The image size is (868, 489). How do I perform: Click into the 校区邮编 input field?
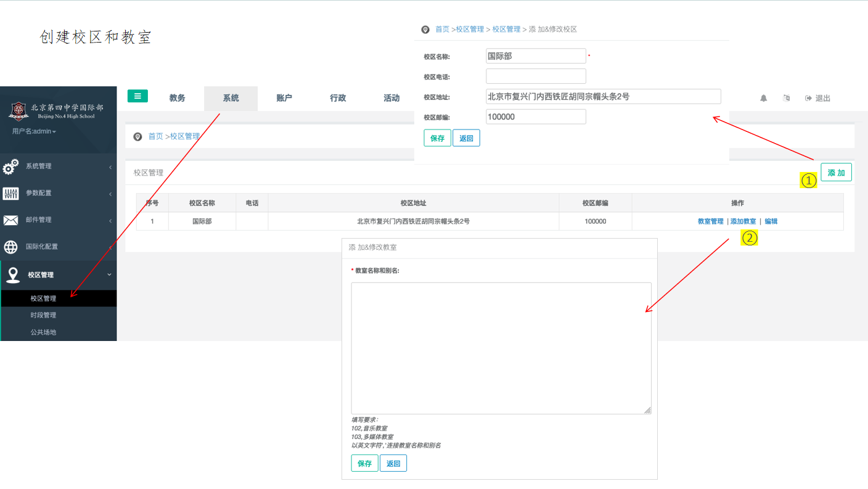536,117
